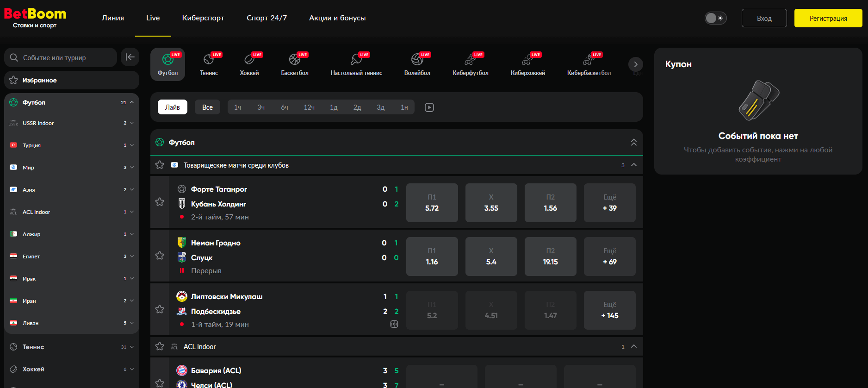This screenshot has width=868, height=388.
Task: Bet П2 1.56 on Кубань Холдинг
Action: click(x=551, y=203)
